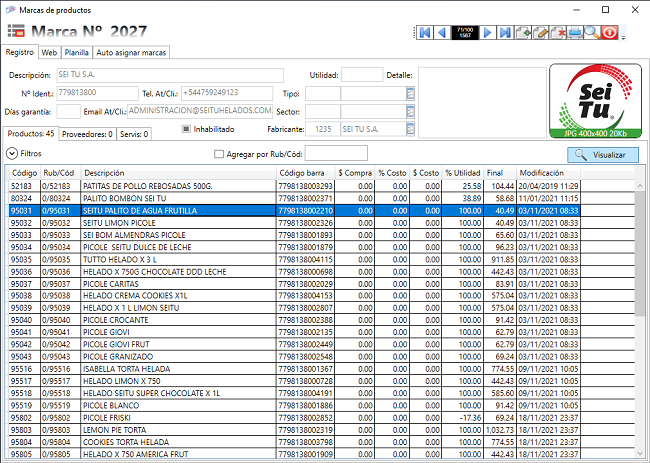Sort by the Código column header
Image resolution: width=650 pixels, height=463 pixels.
pyautogui.click(x=24, y=173)
